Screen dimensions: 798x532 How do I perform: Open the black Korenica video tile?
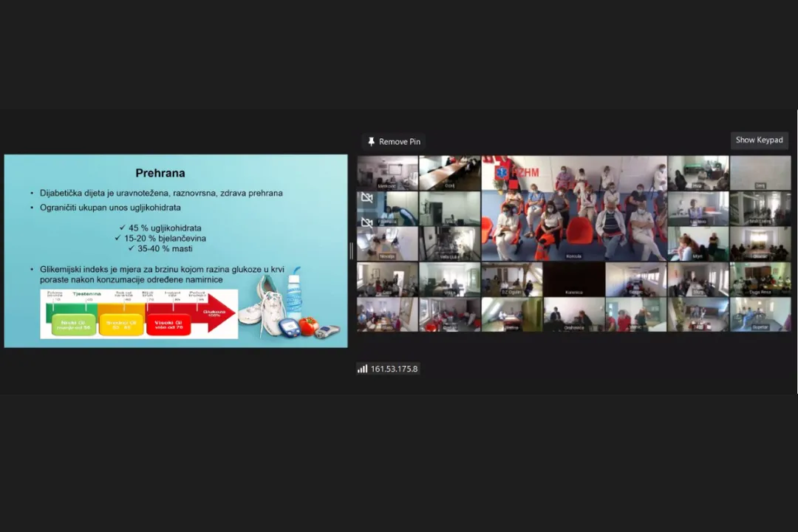pyautogui.click(x=573, y=279)
